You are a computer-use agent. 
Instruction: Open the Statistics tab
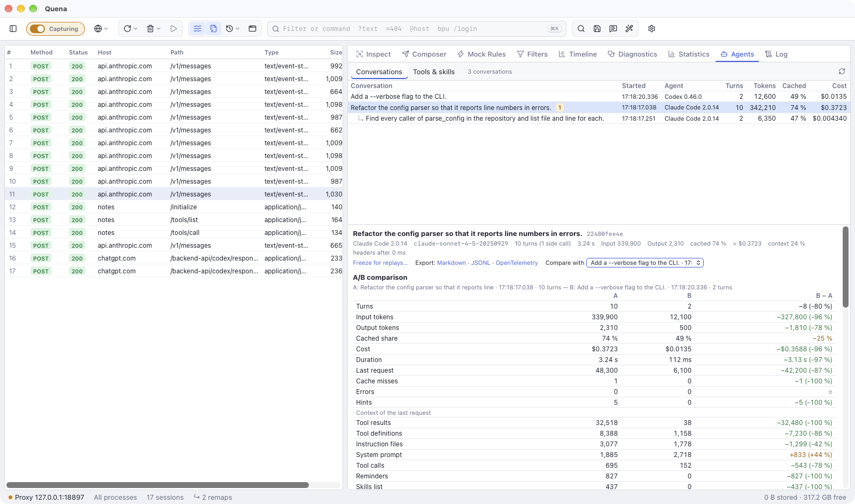click(689, 54)
